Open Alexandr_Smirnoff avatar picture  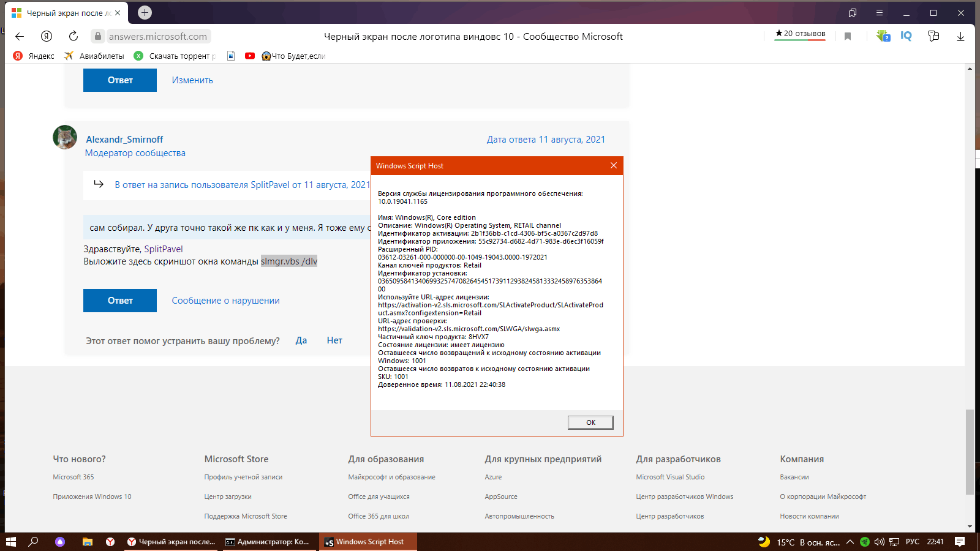[x=65, y=137]
